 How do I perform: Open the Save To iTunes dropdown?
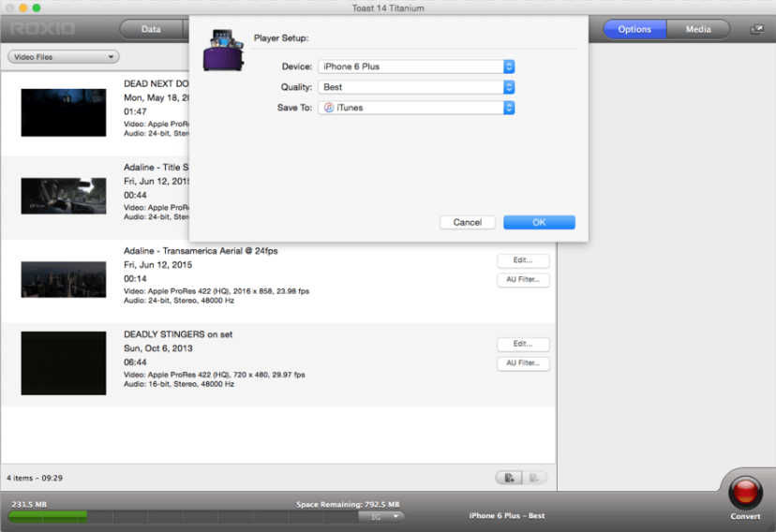coord(416,108)
